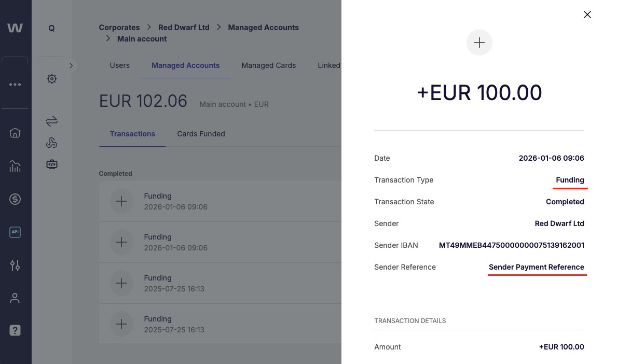Open the user profile icon
617x364 pixels.
[x=15, y=298]
